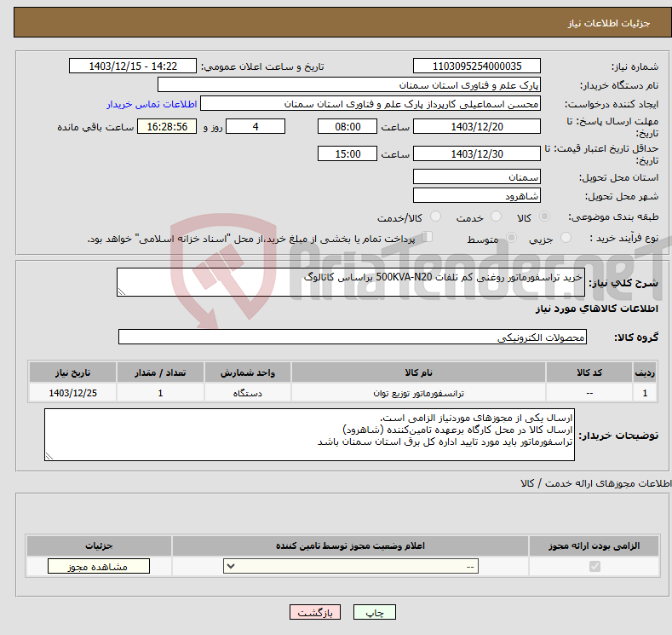Click the price validity date 1403/12/30
The image size is (672, 635).
(477, 153)
